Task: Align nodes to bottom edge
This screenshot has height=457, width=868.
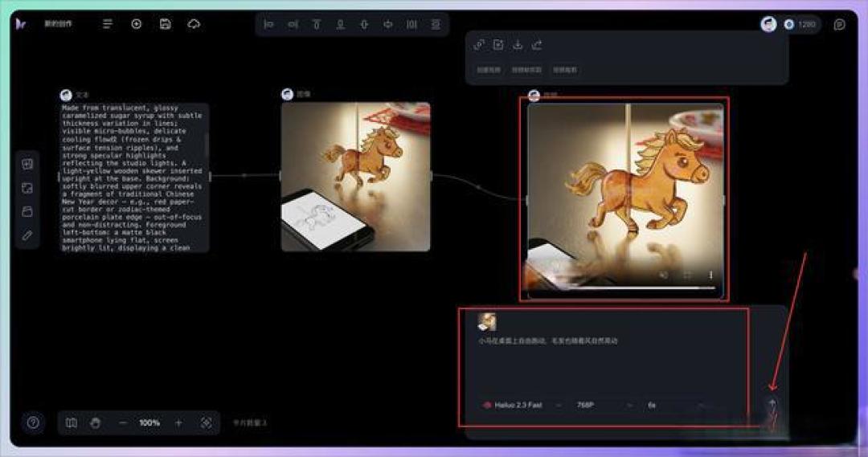Action: (341, 24)
